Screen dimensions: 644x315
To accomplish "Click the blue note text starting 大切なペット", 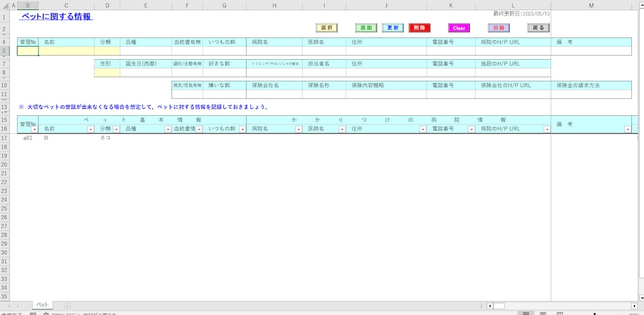I will pos(144,107).
